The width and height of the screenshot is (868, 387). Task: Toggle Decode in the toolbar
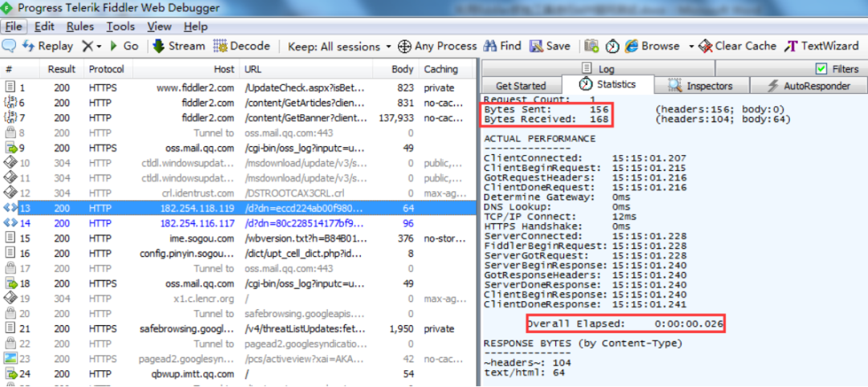[242, 46]
